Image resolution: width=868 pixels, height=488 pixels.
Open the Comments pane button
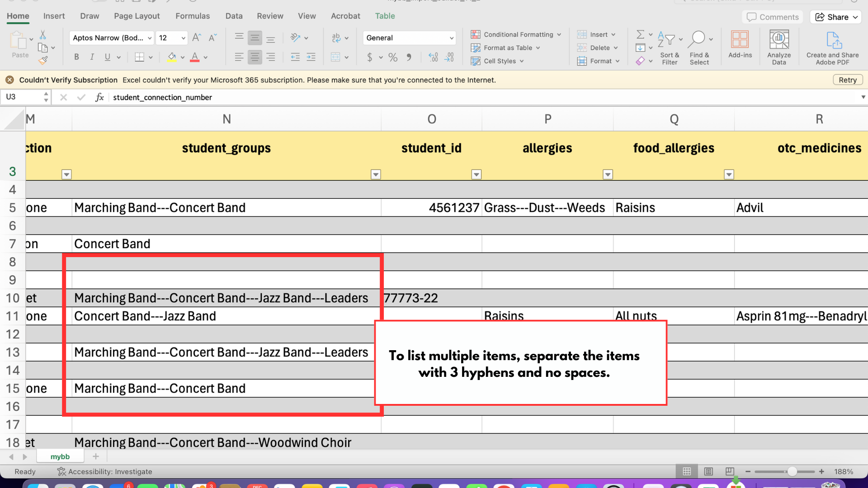[773, 17]
